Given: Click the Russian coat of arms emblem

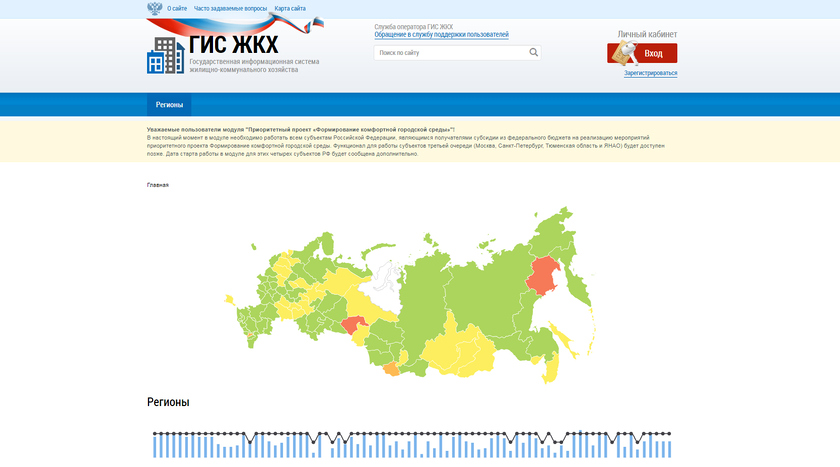Looking at the screenshot, I should click(x=154, y=8).
